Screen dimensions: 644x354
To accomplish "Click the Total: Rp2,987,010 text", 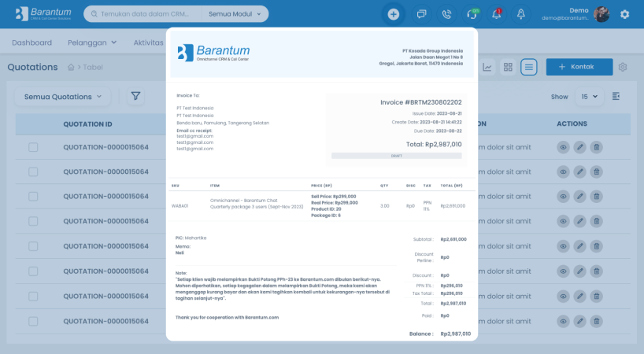I will coord(434,145).
